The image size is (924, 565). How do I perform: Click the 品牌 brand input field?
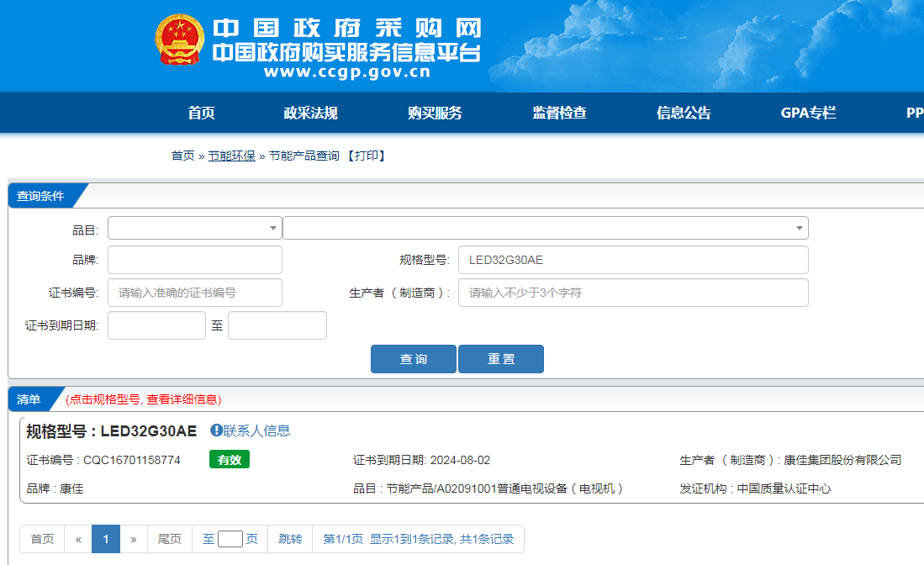click(195, 260)
